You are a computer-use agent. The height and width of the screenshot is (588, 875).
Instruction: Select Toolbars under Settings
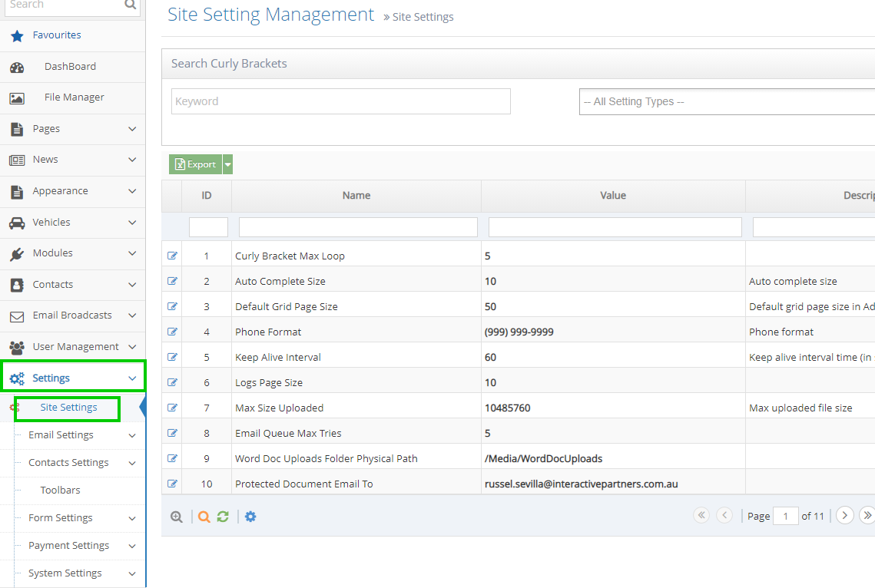60,490
